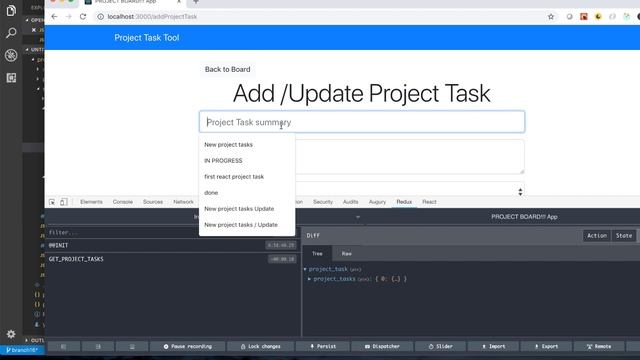
Task: Open the Audits DevTools tab
Action: 351,202
